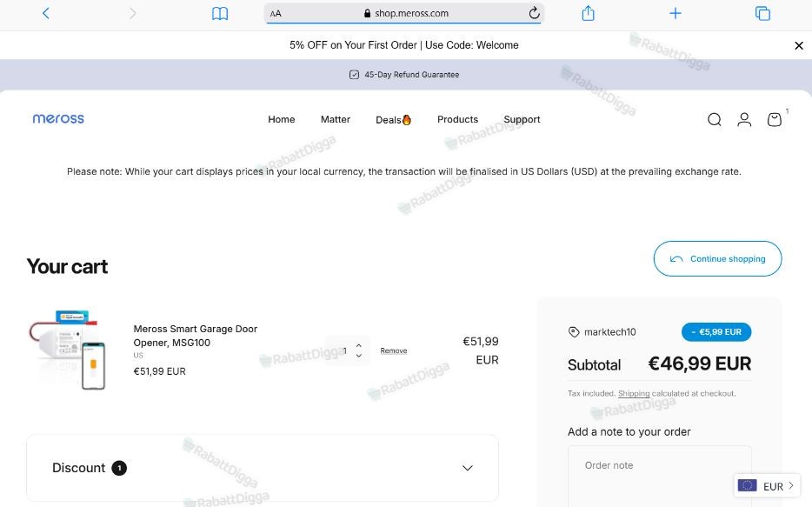Click the Continue shopping button
Screen dimensions: 812x507
717,258
